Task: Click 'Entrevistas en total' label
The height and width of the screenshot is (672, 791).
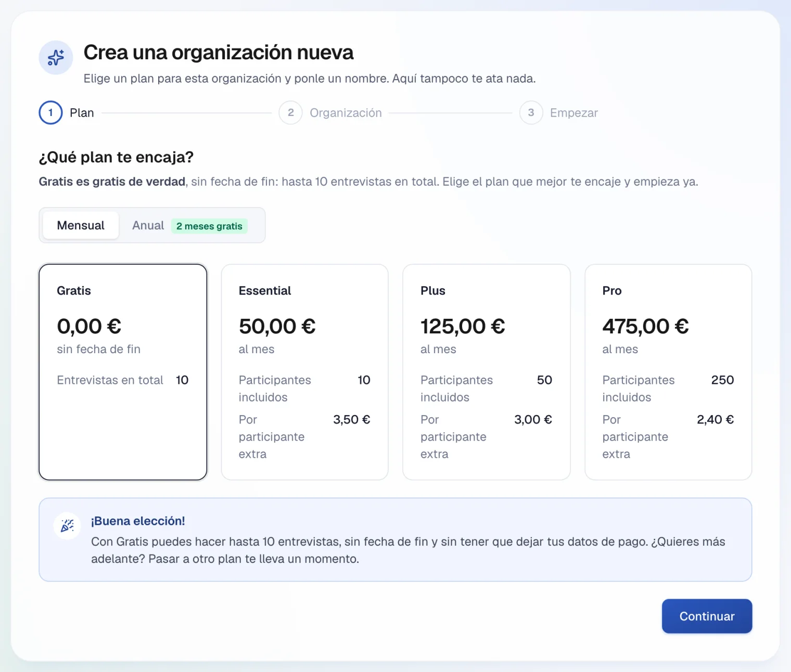Action: (110, 380)
